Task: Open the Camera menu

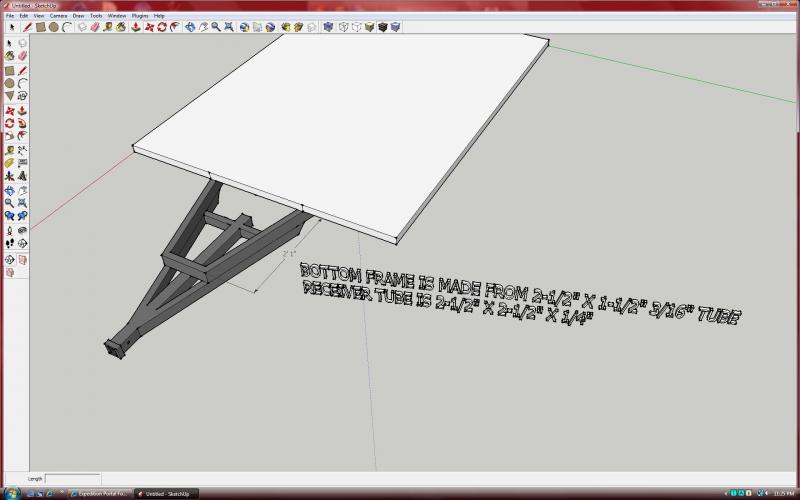Action: [x=59, y=16]
